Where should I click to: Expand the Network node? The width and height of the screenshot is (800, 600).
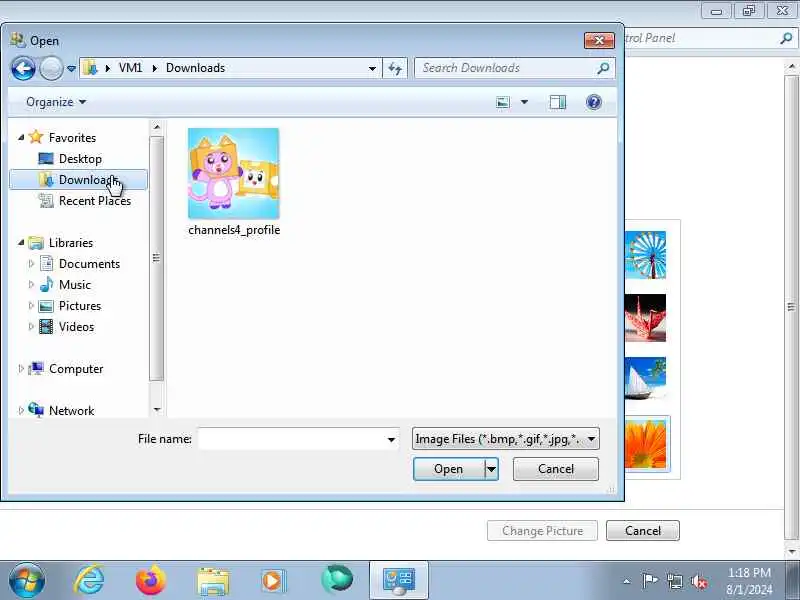21,410
